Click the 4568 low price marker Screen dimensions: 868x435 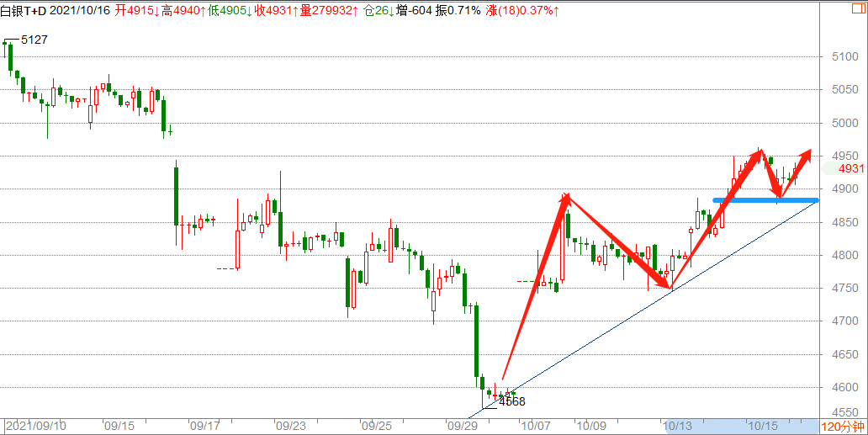(511, 402)
